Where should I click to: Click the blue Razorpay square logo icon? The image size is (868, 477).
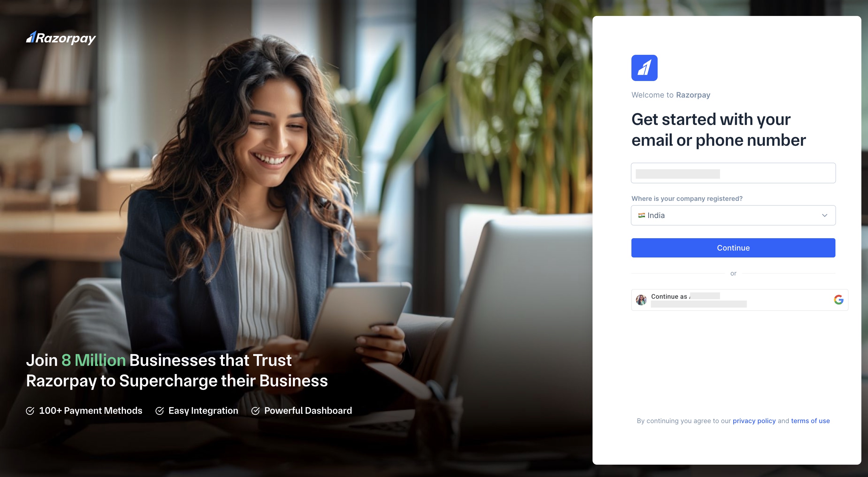click(644, 68)
